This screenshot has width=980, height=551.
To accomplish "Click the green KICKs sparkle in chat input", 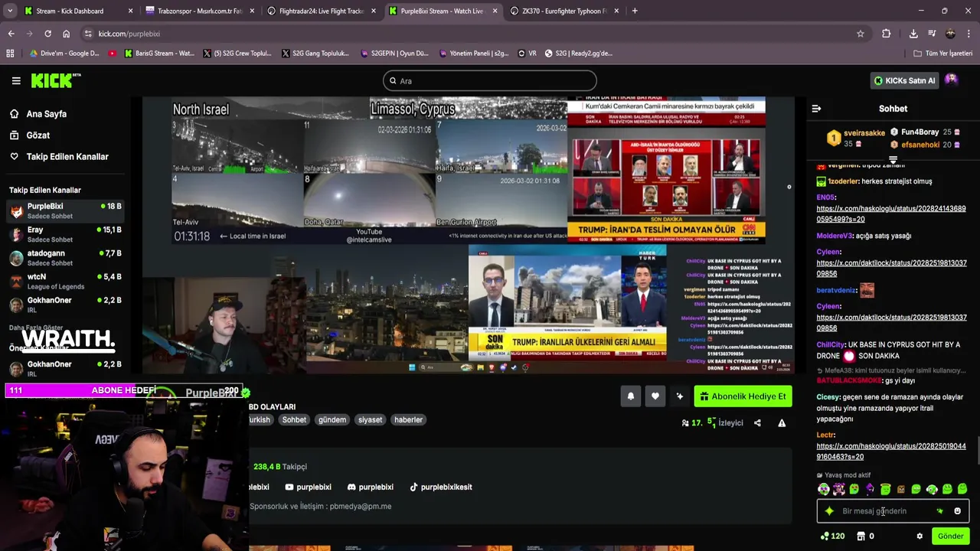I will 829,511.
